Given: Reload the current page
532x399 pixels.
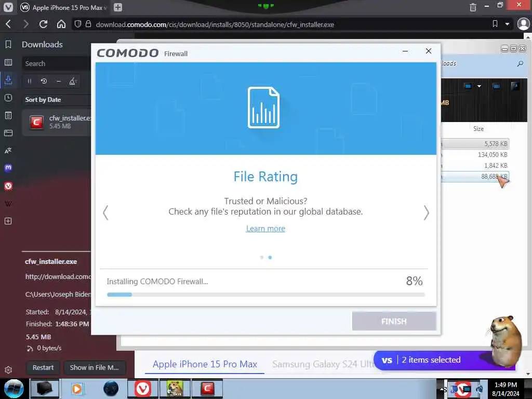Looking at the screenshot, I should click(43, 24).
